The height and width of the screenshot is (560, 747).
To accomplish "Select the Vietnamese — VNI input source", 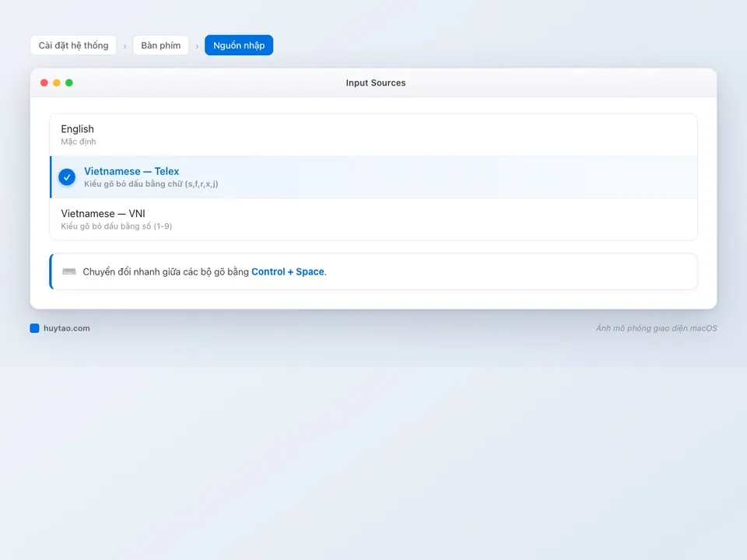I will (373, 219).
